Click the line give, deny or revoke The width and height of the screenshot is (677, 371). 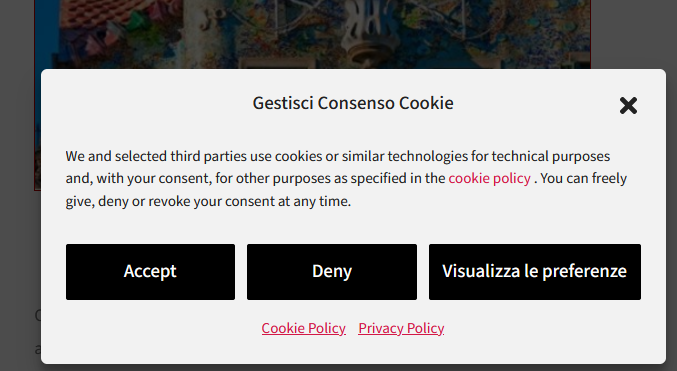tap(208, 201)
